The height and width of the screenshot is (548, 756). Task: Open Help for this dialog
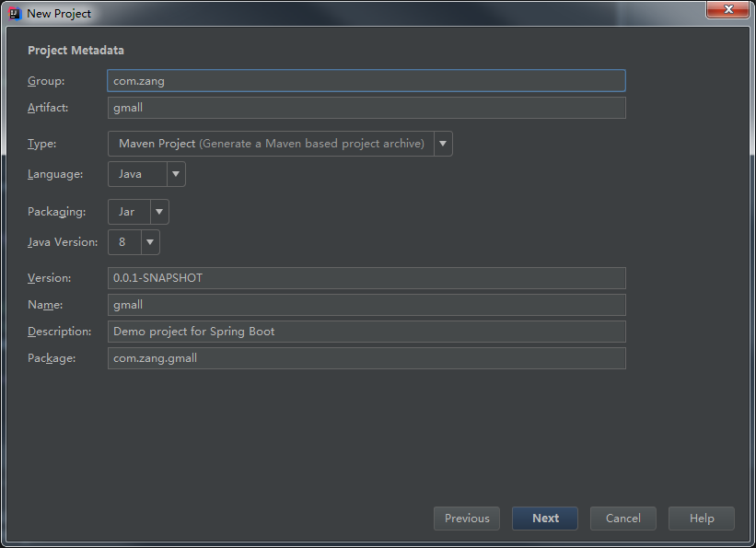click(x=702, y=519)
